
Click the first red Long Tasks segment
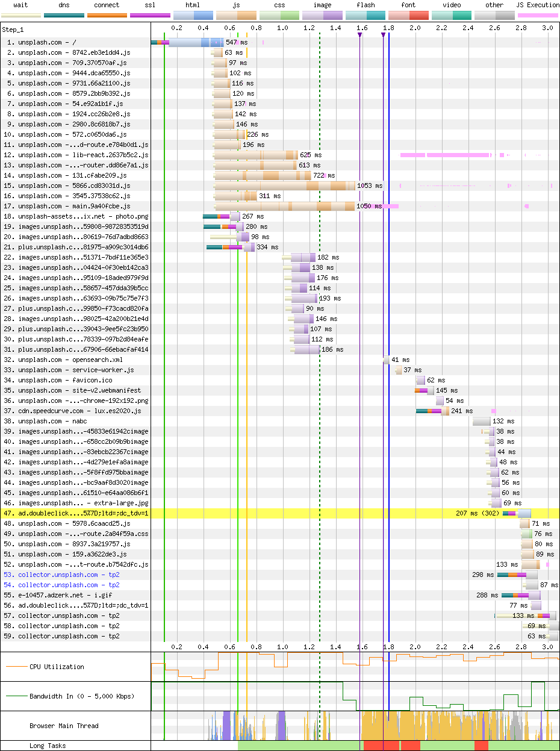click(x=373, y=746)
